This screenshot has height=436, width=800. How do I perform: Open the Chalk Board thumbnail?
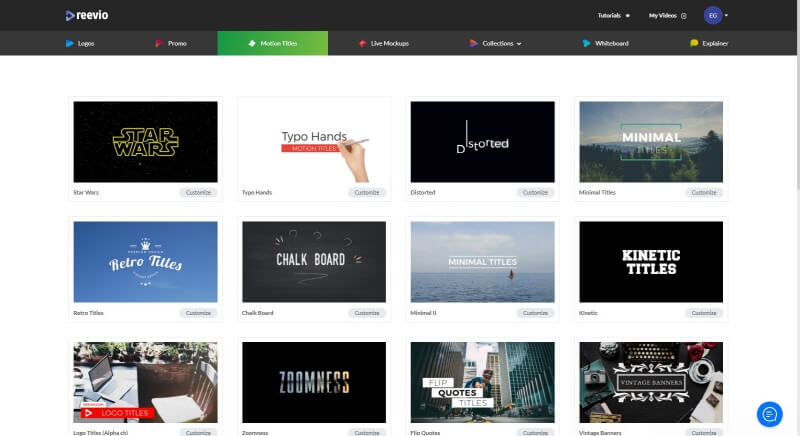314,262
